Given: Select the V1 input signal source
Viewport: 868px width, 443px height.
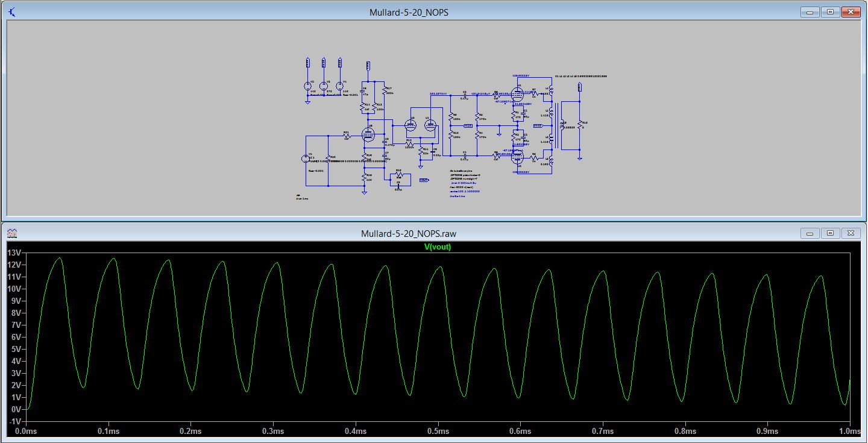Looking at the screenshot, I should [x=306, y=159].
